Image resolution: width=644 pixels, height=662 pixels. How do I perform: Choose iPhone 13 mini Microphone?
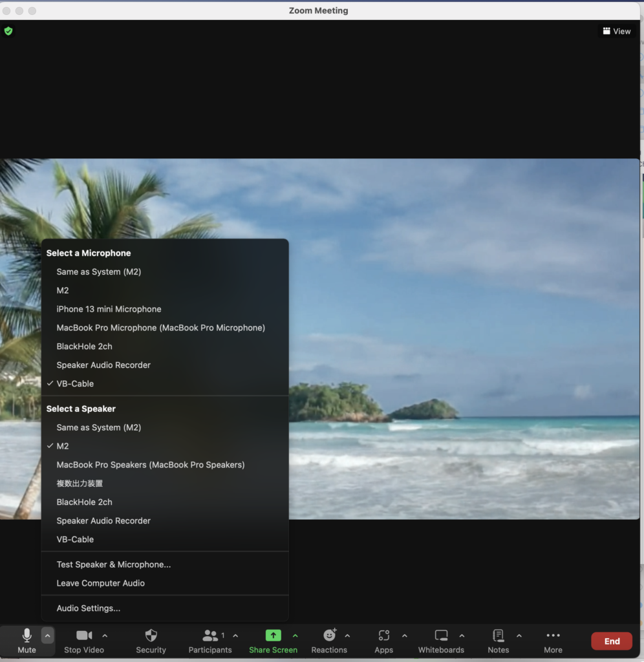tap(165, 309)
